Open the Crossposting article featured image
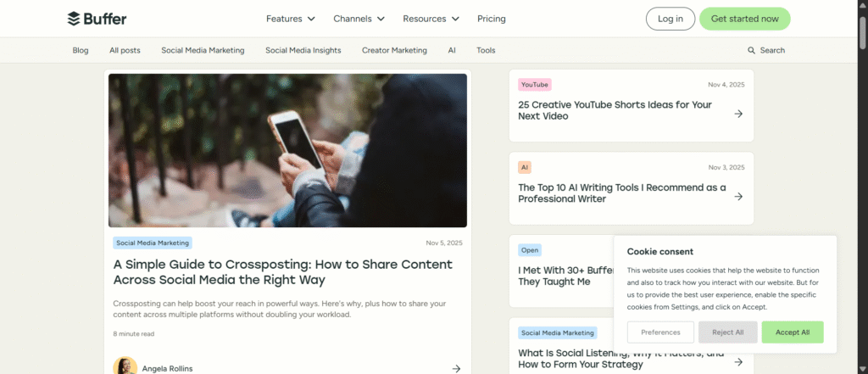This screenshot has width=868, height=374. [x=287, y=150]
